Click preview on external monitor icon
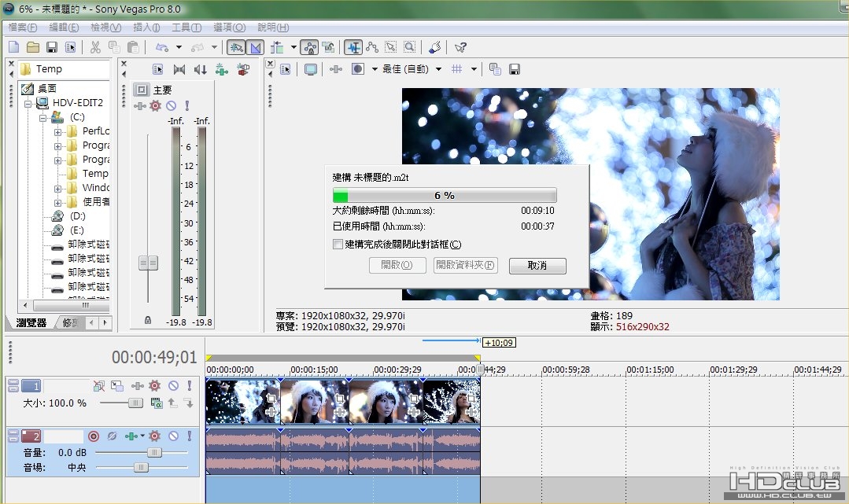The image size is (849, 504). point(311,69)
